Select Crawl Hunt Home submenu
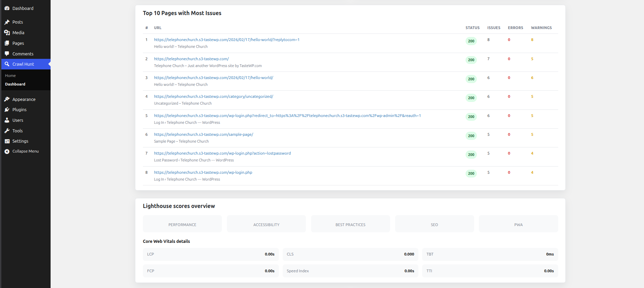Screen dimensions: 644x288 10,76
